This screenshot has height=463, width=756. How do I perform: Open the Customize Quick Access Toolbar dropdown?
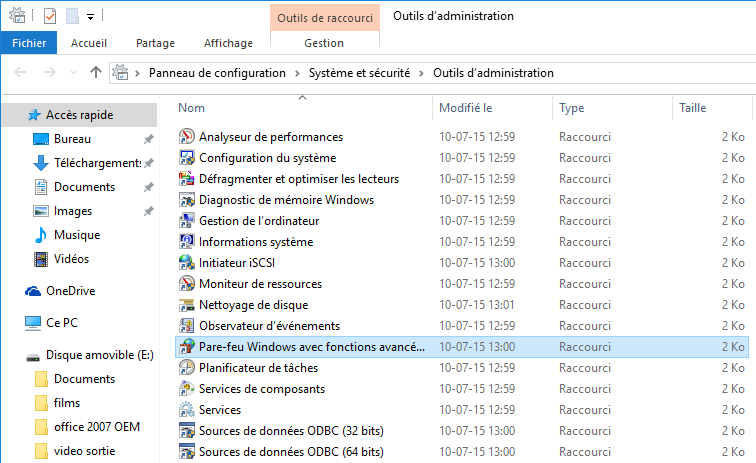[90, 17]
